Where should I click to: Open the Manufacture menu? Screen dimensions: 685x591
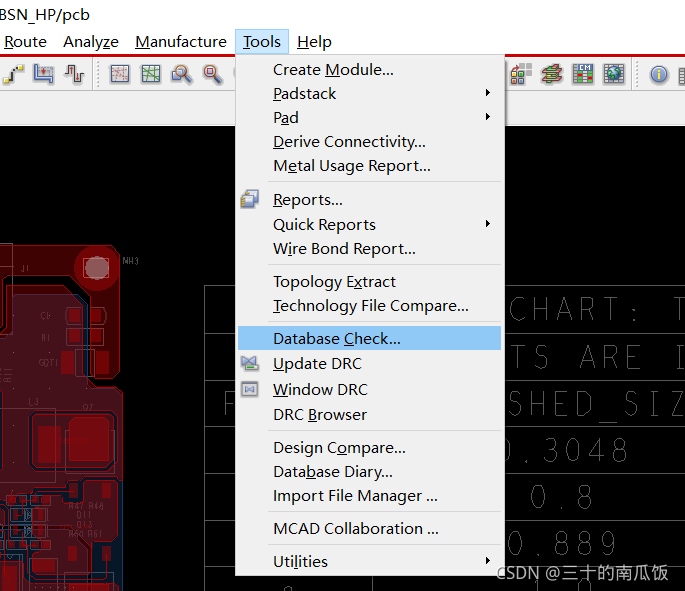181,42
